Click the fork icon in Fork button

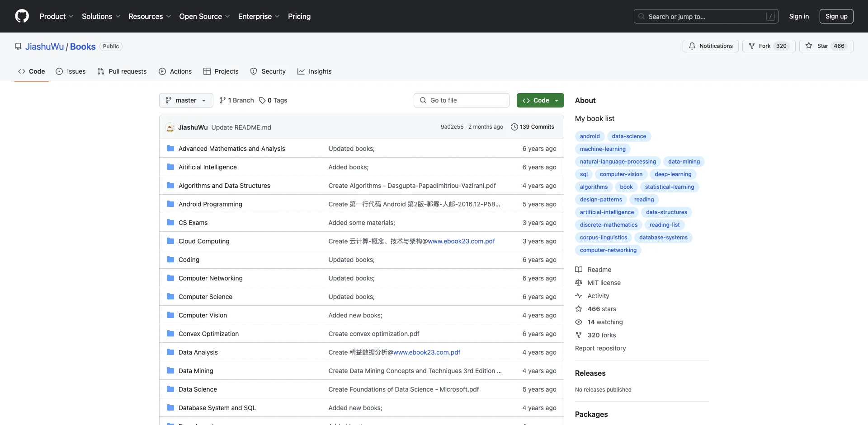(752, 46)
